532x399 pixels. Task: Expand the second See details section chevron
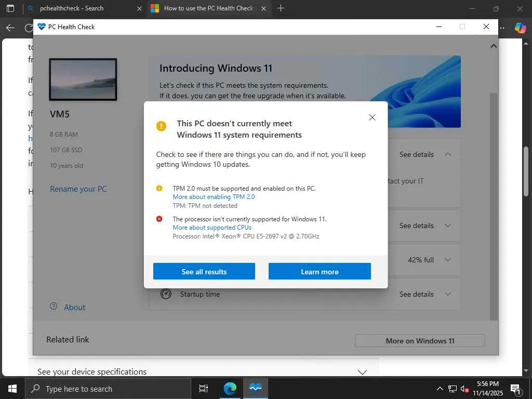click(x=448, y=225)
